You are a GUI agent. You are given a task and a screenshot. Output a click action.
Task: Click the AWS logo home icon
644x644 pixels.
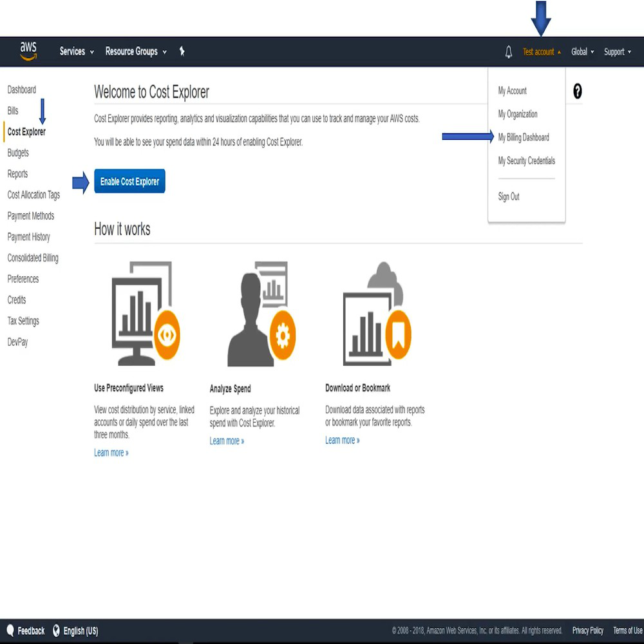click(28, 52)
